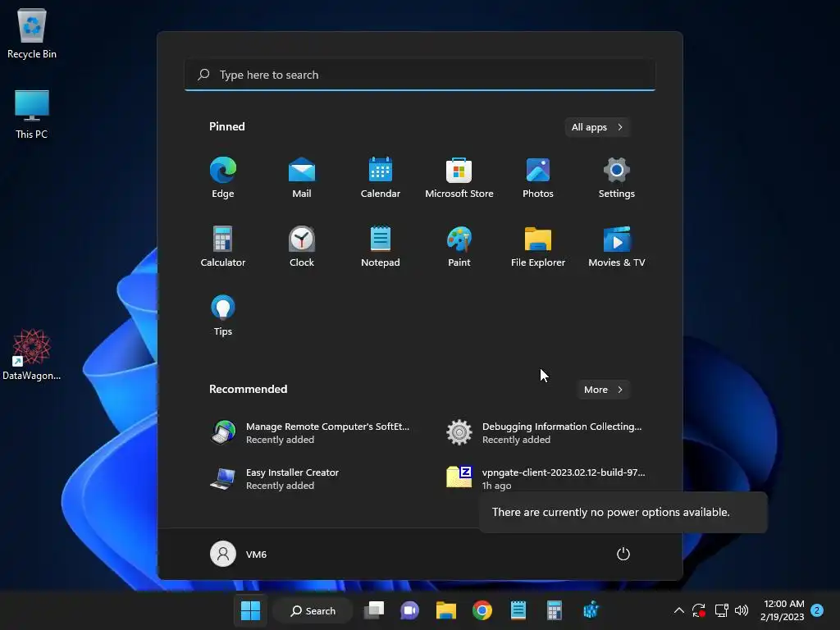Open File Explorer from the taskbar
The image size is (840, 630).
pyautogui.click(x=445, y=610)
